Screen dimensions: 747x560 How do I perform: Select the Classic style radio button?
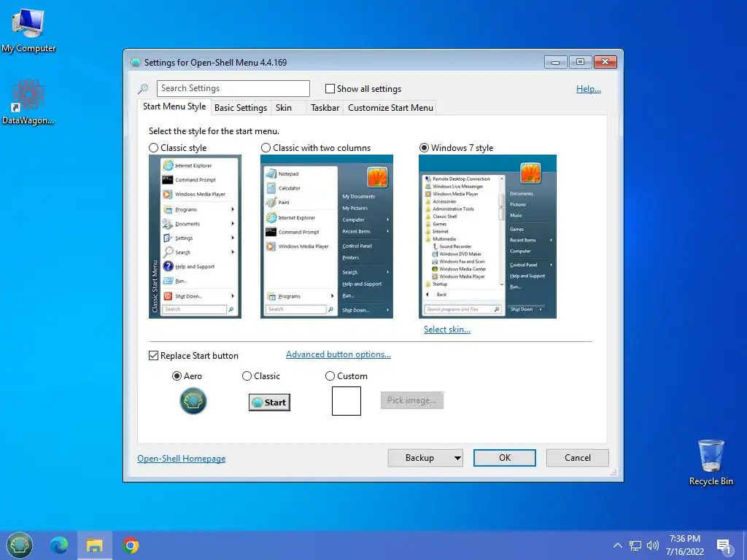tap(153, 148)
